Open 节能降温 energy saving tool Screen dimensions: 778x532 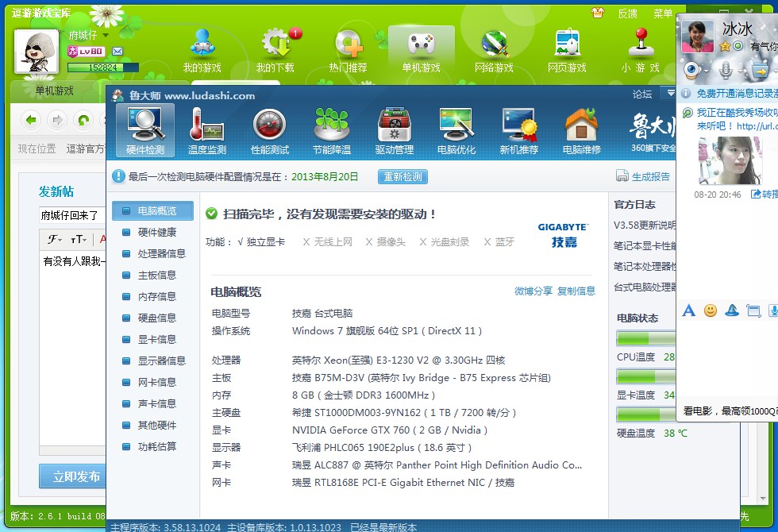[x=332, y=130]
